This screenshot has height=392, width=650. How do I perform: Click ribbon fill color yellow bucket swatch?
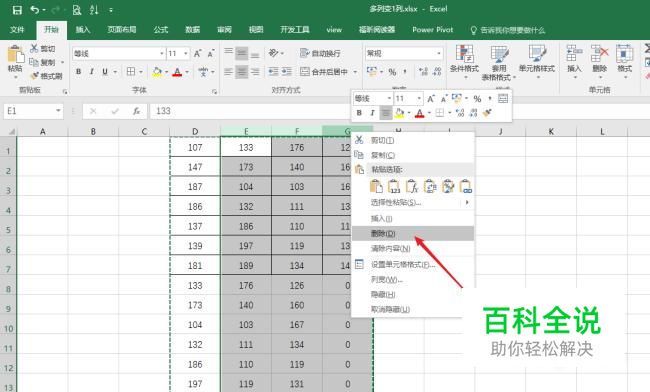coord(157,72)
